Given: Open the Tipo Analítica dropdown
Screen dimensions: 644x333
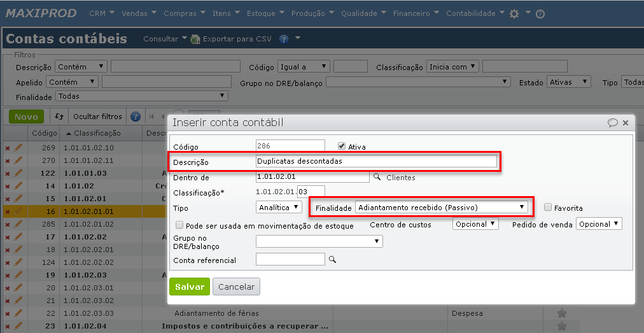Looking at the screenshot, I should point(279,208).
